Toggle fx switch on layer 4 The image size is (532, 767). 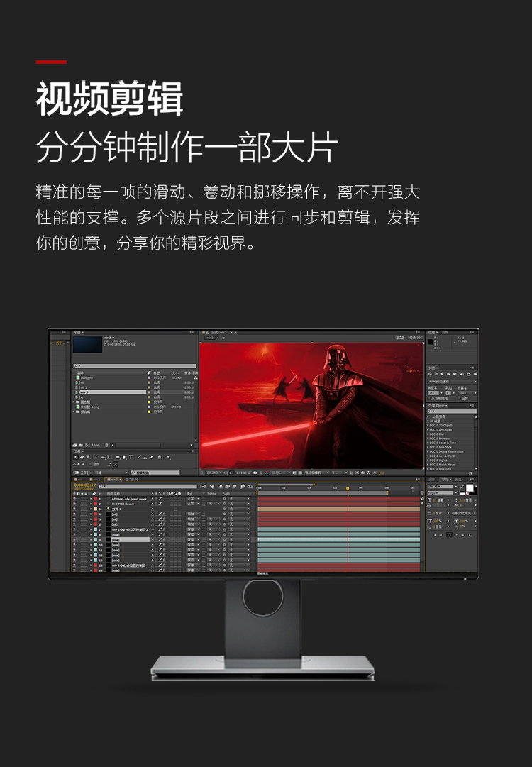[165, 514]
